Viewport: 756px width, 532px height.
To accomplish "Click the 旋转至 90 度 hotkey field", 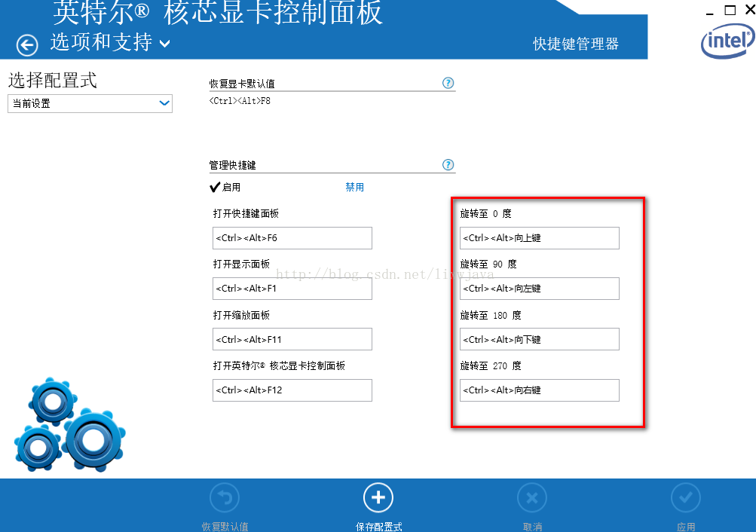I will (540, 289).
